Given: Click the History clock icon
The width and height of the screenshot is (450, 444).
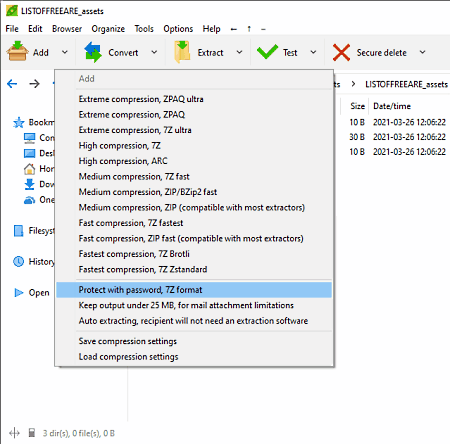Looking at the screenshot, I should 19,261.
